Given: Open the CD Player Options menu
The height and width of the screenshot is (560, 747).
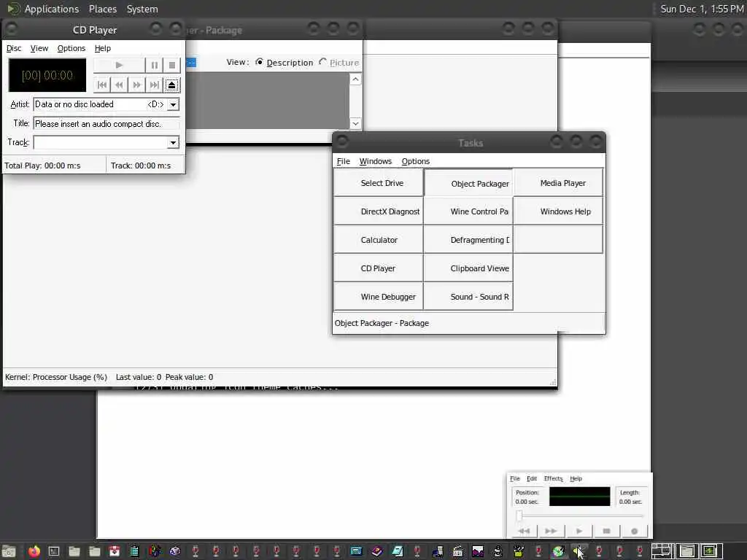Looking at the screenshot, I should coord(71,48).
